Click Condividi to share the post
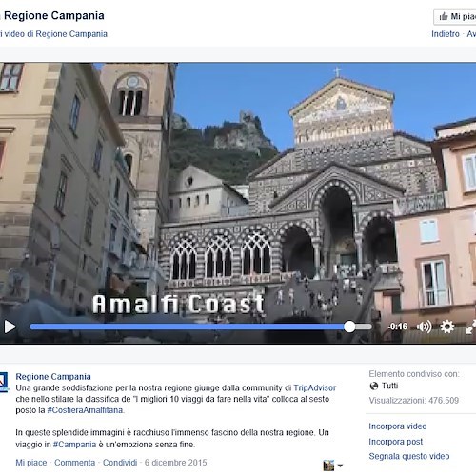The image size is (476, 476). [x=120, y=463]
